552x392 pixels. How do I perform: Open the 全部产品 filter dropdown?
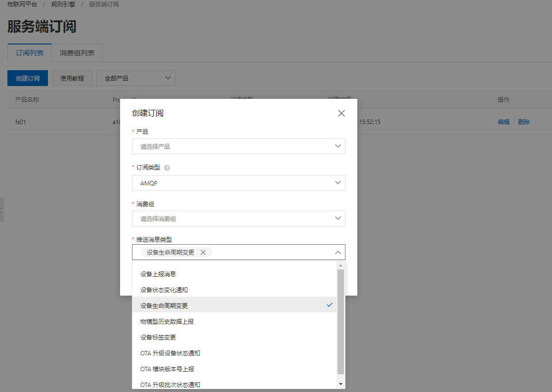point(136,78)
